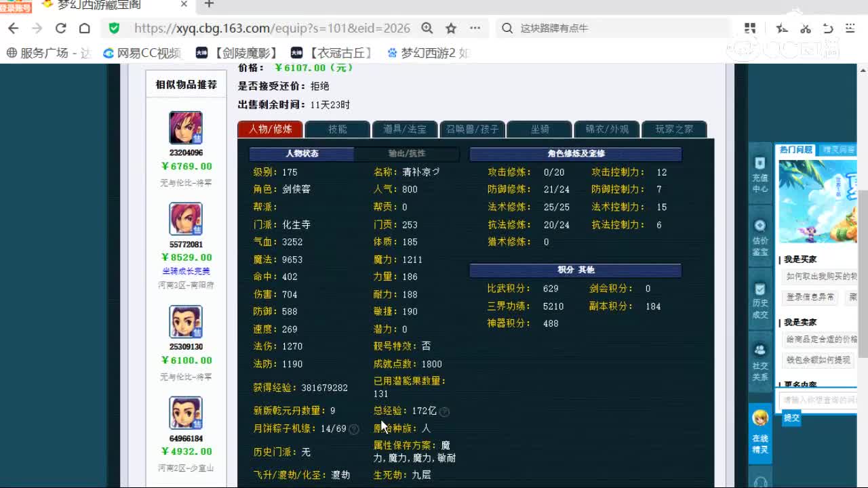This screenshot has height=488, width=868.
Task: Click the zoom magnifier icon in address bar
Action: [x=427, y=28]
